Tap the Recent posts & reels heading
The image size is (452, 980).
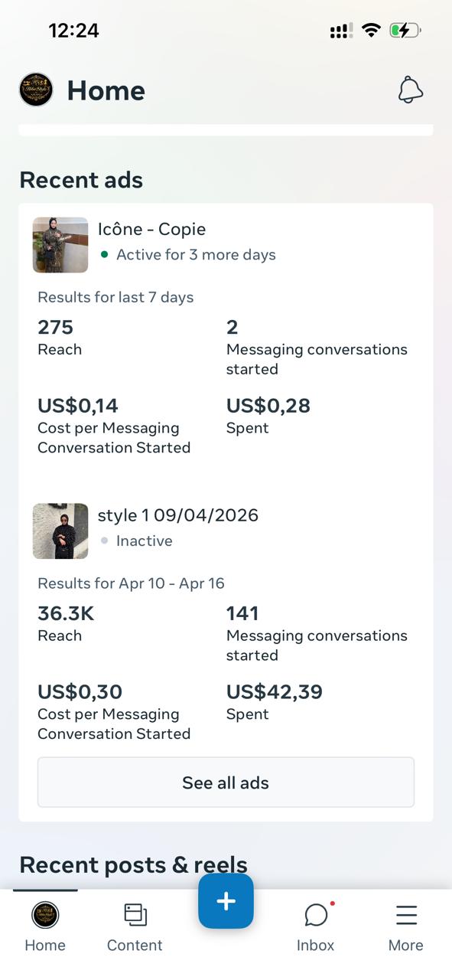pyautogui.click(x=133, y=864)
